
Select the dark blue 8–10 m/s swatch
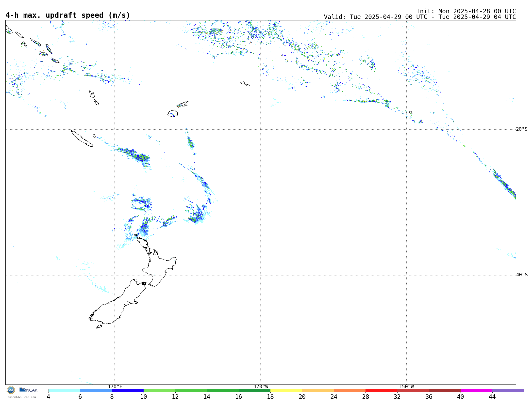[128, 391]
